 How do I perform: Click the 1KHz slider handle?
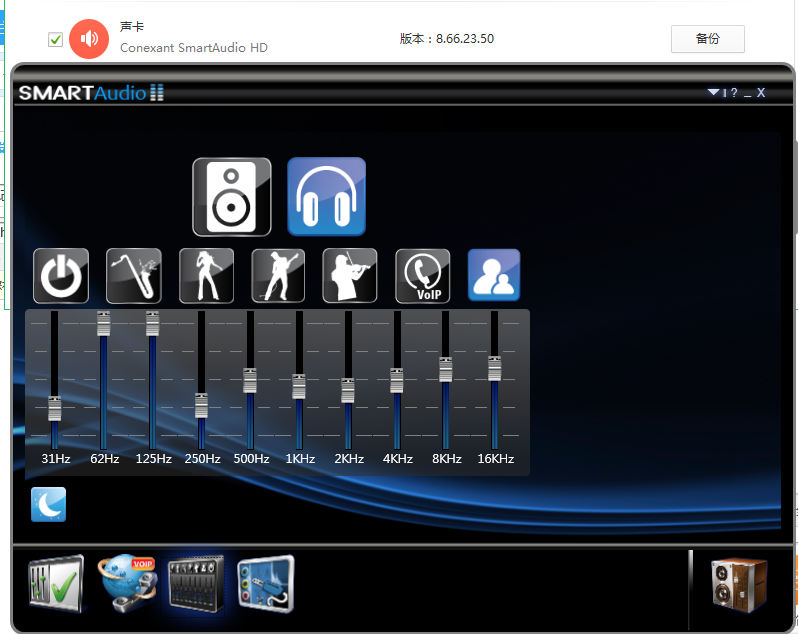click(299, 387)
